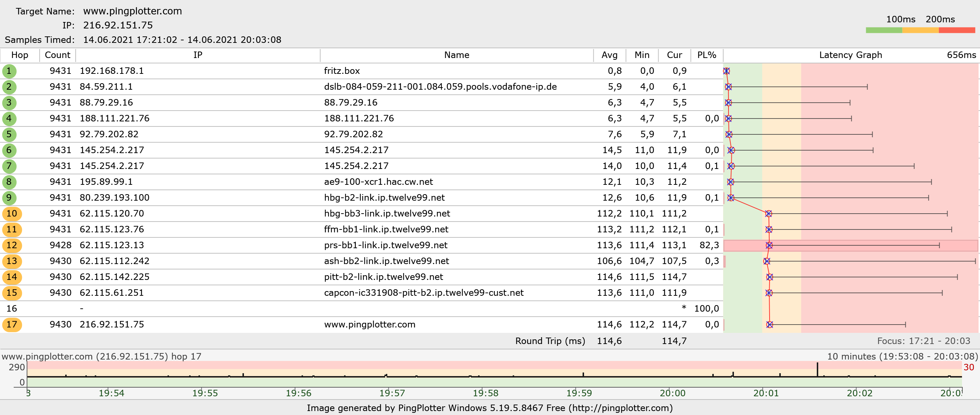Click the orange hop 11 badge
This screenshot has width=980, height=415.
tap(12, 229)
